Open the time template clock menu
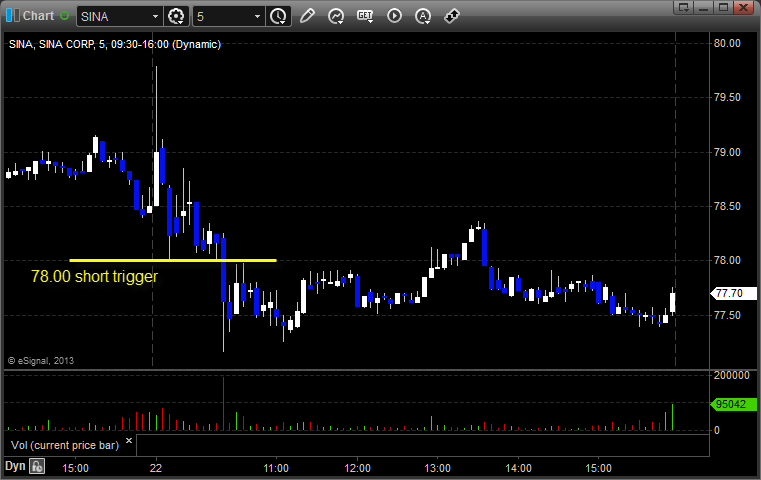 (x=279, y=17)
